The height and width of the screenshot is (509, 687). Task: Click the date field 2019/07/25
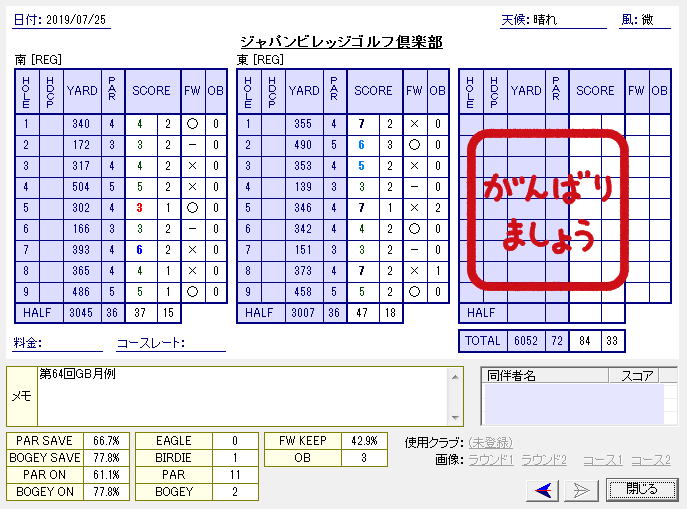(76, 20)
